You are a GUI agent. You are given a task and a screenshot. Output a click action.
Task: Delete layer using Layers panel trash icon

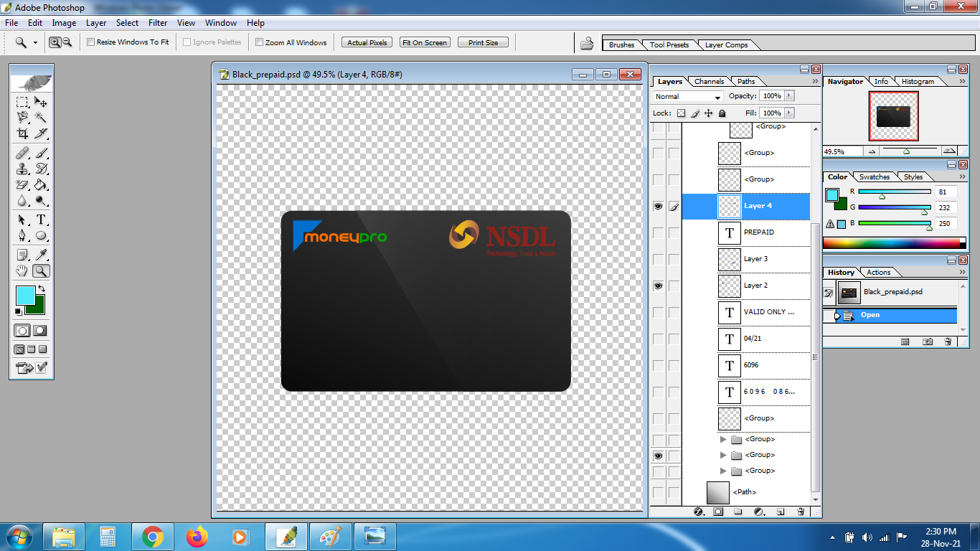tap(801, 512)
